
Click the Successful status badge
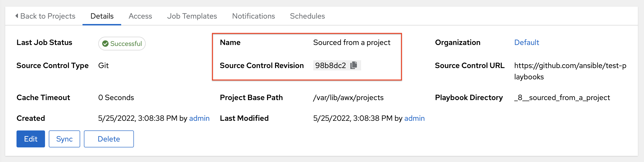(122, 43)
